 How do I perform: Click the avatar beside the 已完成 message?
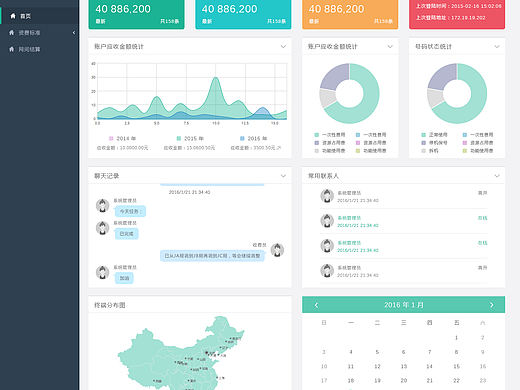[102, 228]
